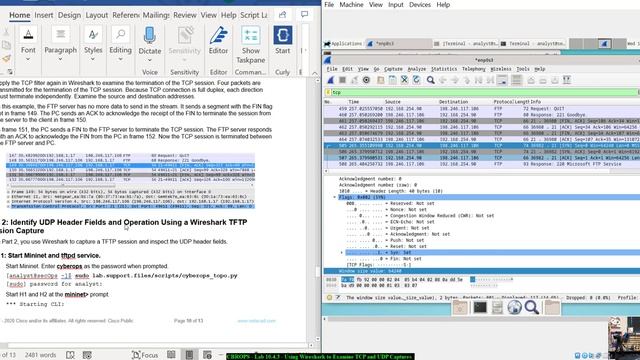This screenshot has height=360, width=640.
Task: Reload the capture file icon
Action: coord(416,80)
